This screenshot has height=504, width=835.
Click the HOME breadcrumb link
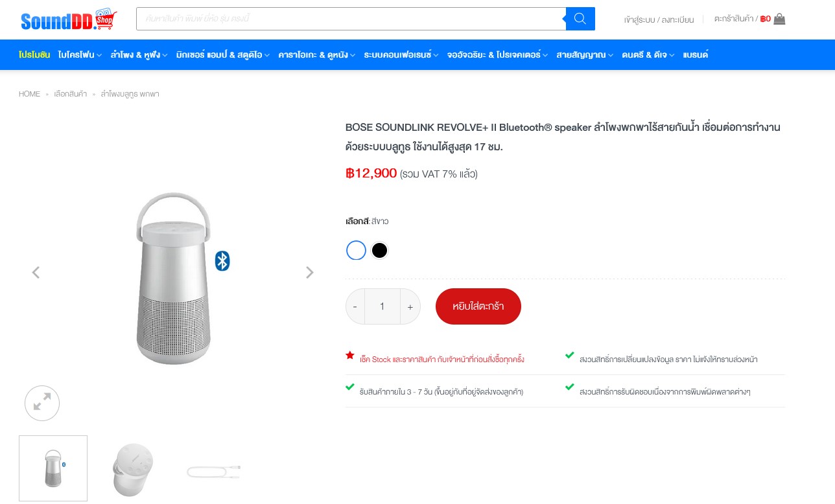click(x=29, y=94)
